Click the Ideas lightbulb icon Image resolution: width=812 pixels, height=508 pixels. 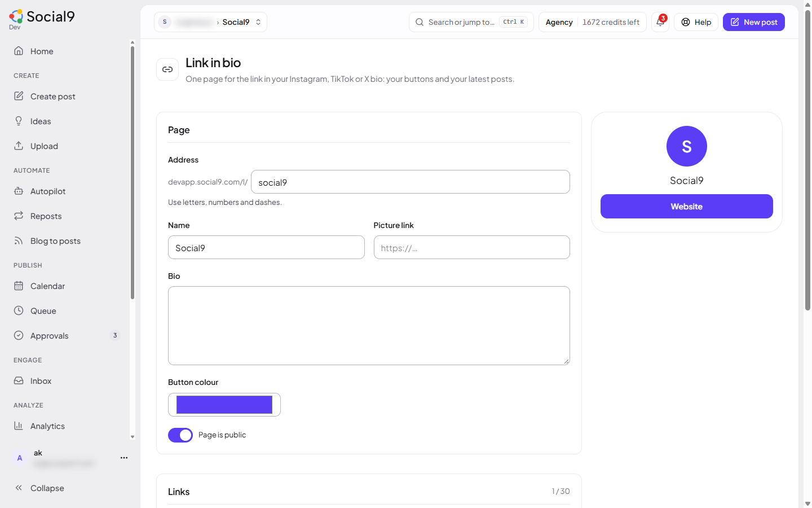tap(19, 121)
